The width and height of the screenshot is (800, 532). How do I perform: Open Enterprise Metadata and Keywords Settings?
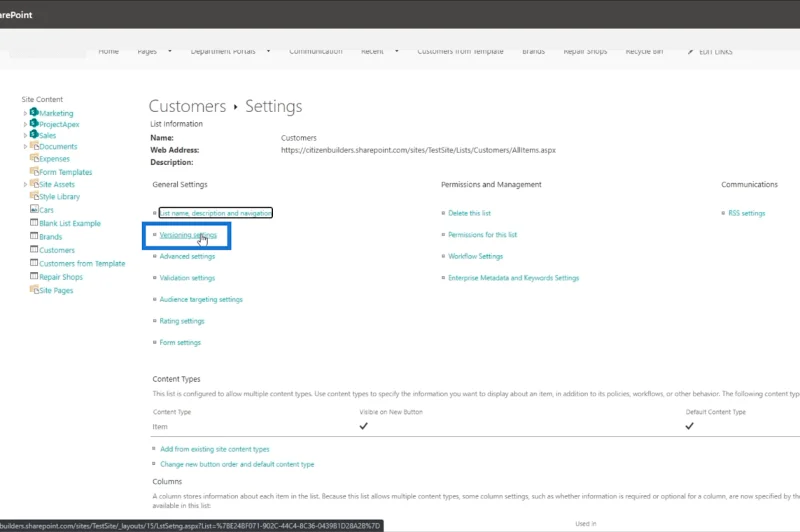[x=514, y=277]
